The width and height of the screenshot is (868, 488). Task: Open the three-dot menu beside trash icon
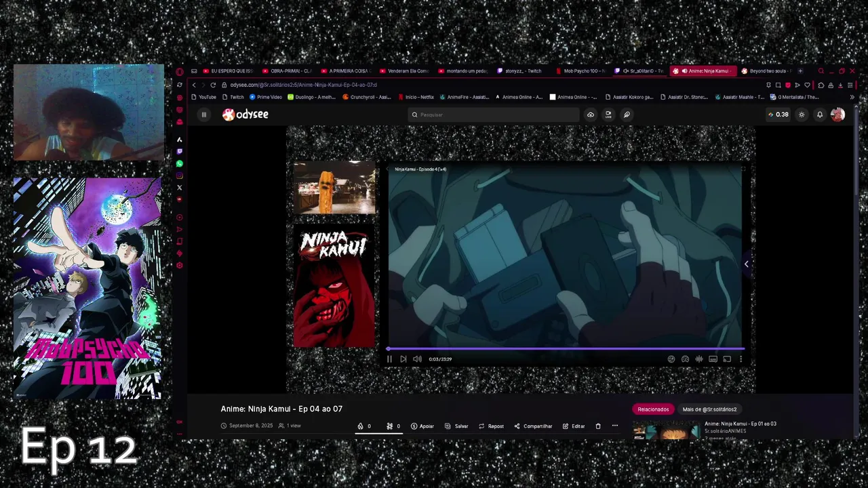click(615, 426)
